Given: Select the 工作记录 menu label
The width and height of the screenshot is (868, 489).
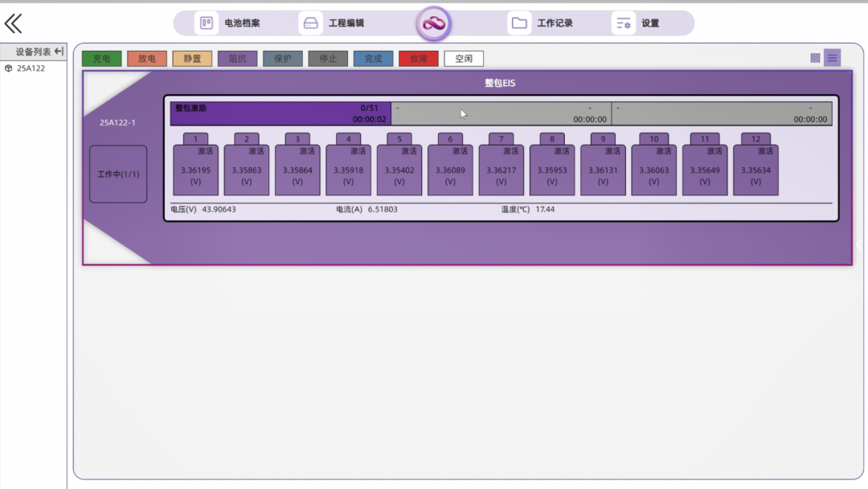Looking at the screenshot, I should pyautogui.click(x=555, y=23).
